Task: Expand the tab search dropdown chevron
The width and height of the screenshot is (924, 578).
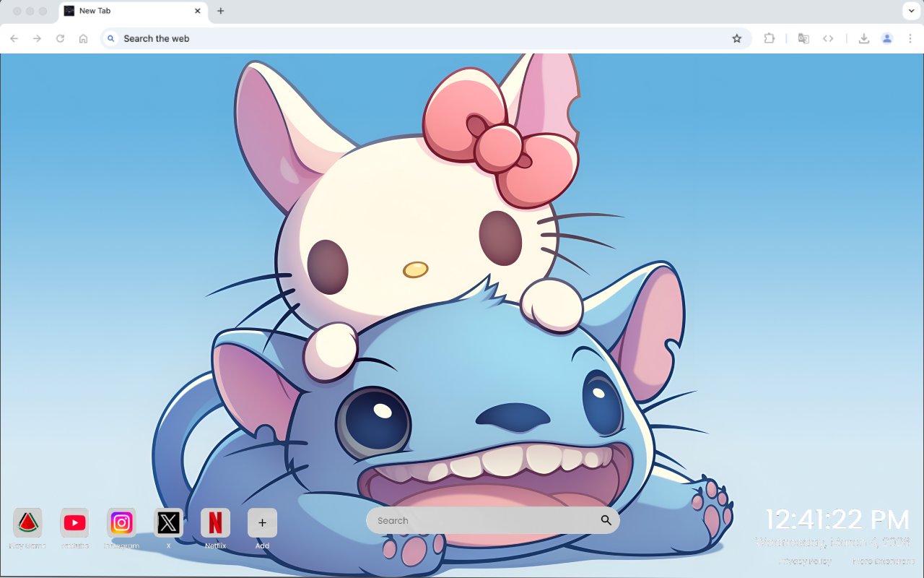Action: [x=910, y=11]
